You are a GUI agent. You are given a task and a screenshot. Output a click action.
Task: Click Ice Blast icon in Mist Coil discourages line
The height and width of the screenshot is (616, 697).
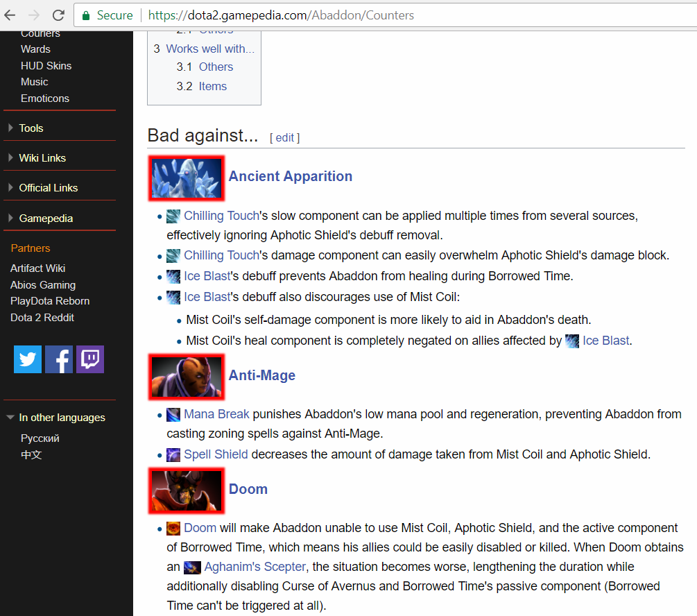(x=173, y=298)
